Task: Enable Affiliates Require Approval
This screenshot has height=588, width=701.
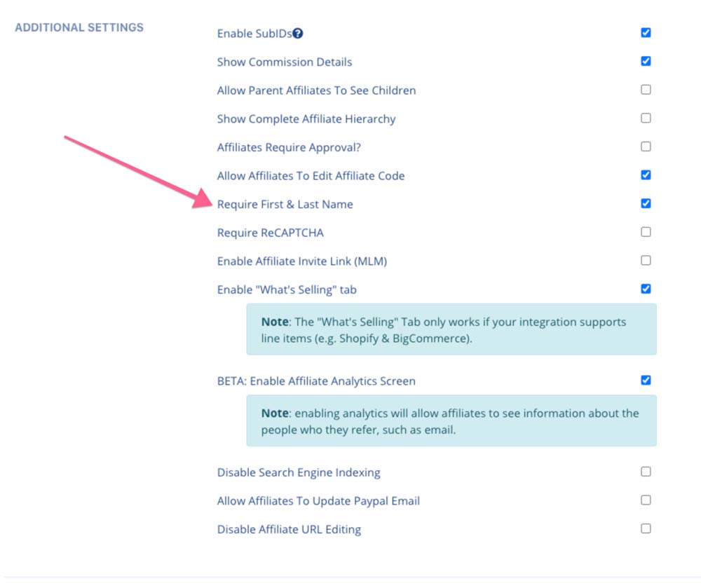Action: tap(646, 146)
